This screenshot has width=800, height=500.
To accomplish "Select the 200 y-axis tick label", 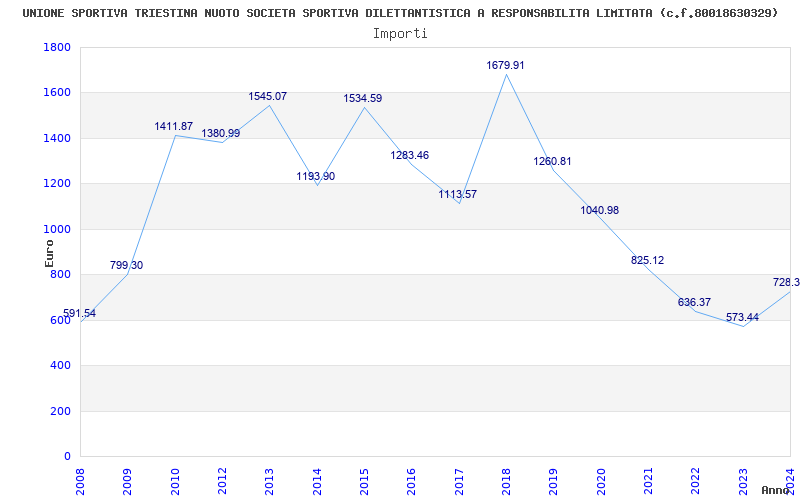I will [61, 411].
